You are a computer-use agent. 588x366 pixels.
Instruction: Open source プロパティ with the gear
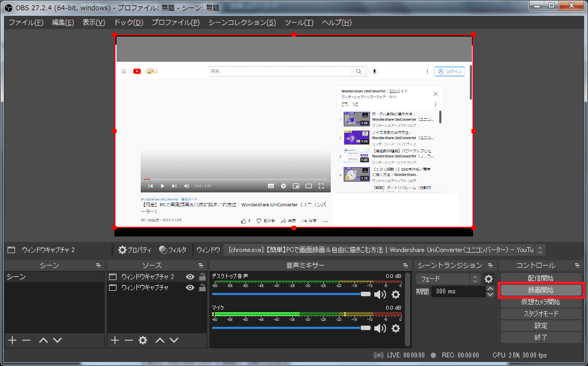(135, 249)
